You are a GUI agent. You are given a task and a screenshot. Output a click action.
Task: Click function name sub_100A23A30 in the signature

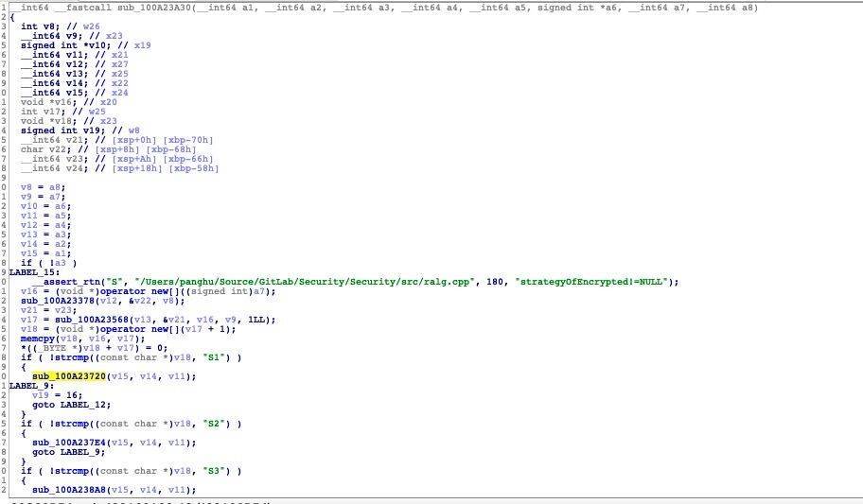click(x=154, y=8)
